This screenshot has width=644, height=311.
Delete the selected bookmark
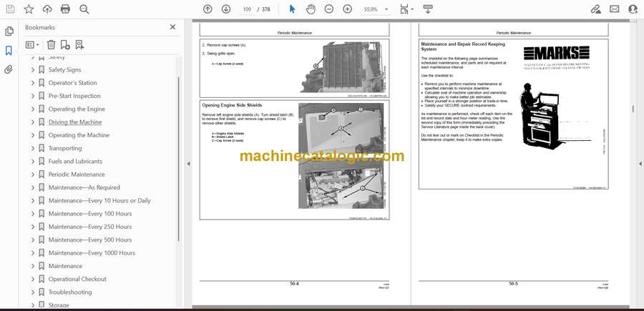(51, 45)
